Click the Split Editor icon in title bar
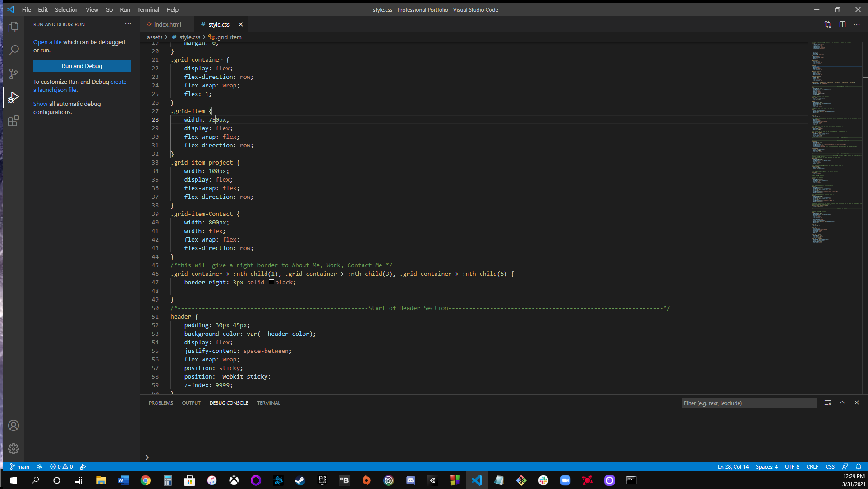This screenshot has height=489, width=868. (843, 24)
